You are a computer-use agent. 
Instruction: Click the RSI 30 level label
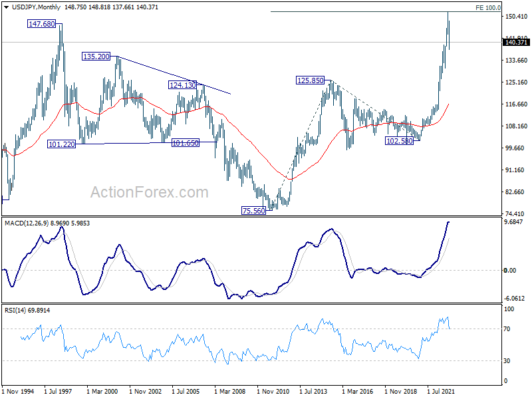click(507, 360)
